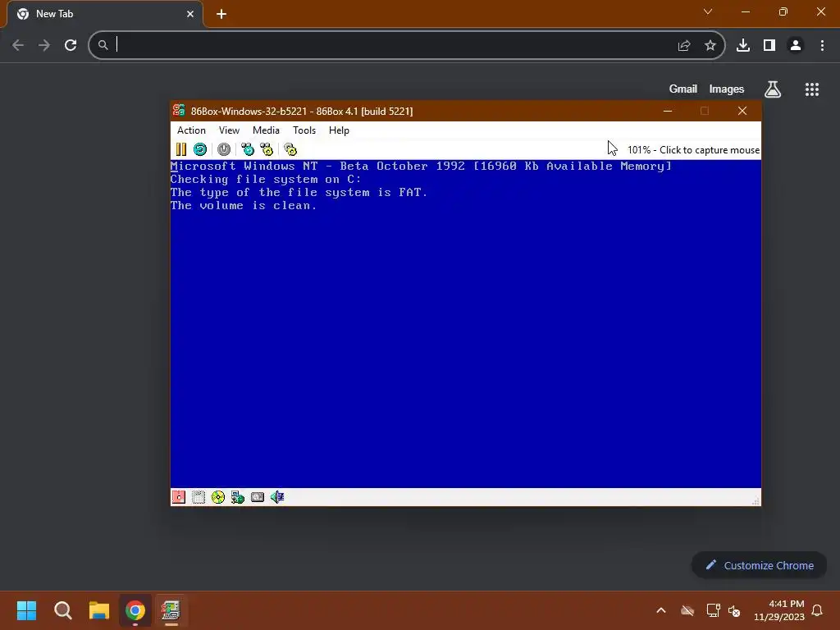
Task: Show hidden system tray icons
Action: [x=661, y=610]
